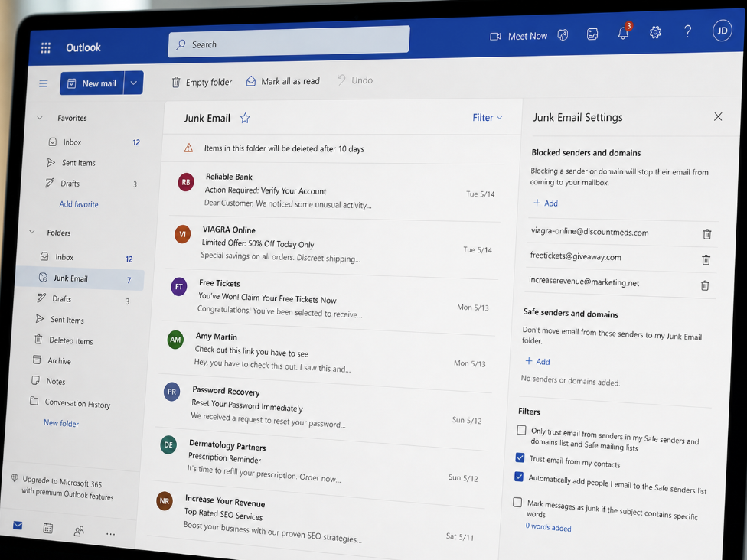The image size is (747, 560).
Task: Open Calendar icon in bottom bar
Action: [48, 528]
